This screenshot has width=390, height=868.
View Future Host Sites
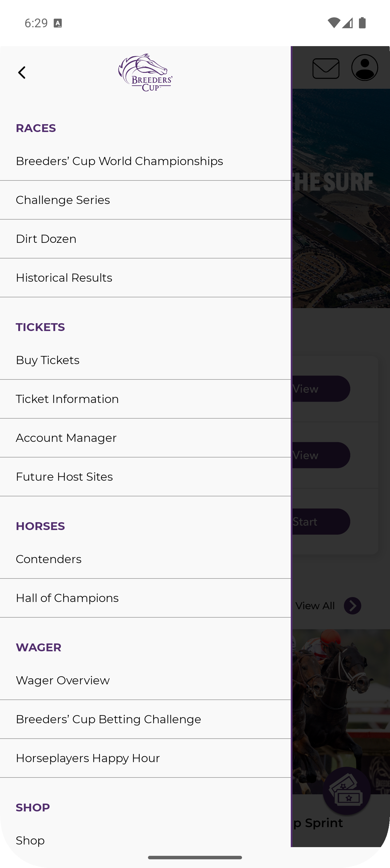point(64,477)
